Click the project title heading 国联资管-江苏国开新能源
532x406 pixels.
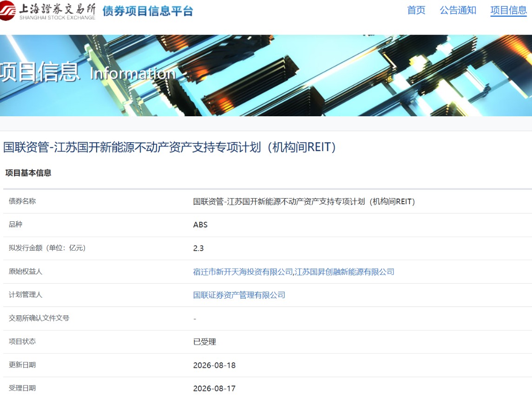click(169, 147)
